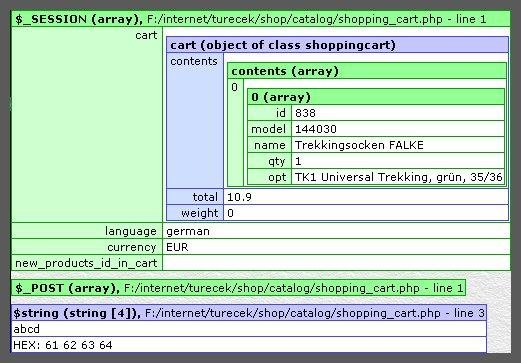
Task: Select the 'qty' key cell
Action: [270, 161]
